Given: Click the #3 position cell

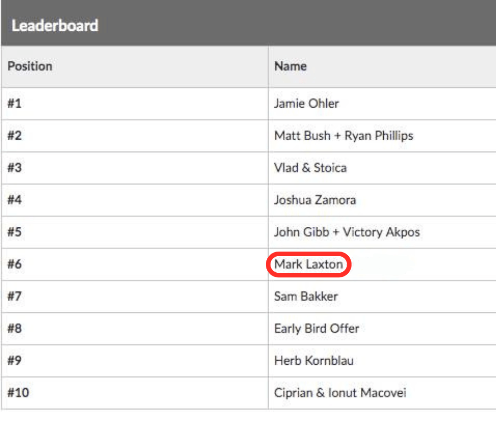Looking at the screenshot, I should tap(15, 168).
